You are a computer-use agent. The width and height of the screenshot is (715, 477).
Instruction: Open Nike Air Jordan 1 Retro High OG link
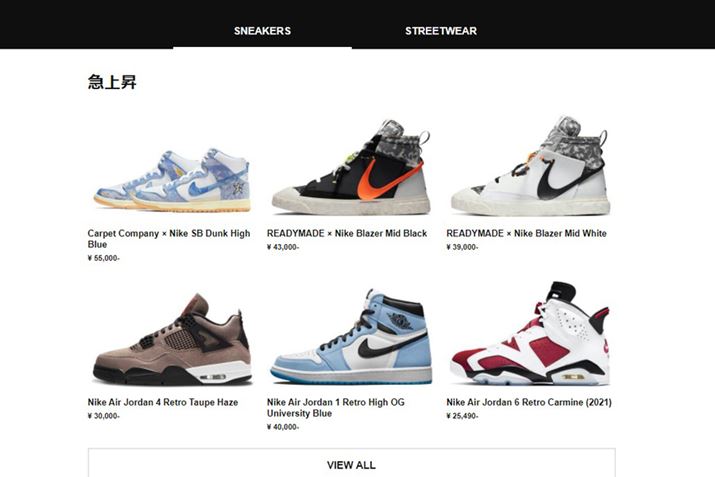(336, 408)
